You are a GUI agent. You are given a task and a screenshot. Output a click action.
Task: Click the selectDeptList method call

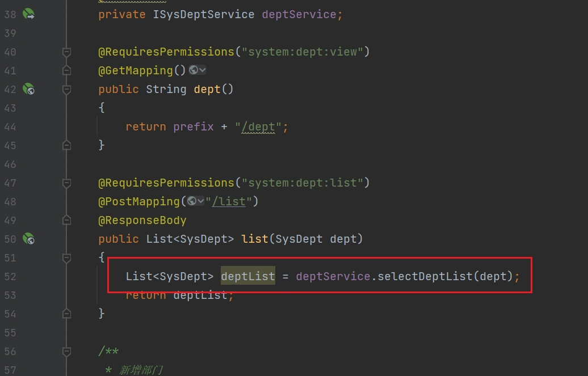click(425, 276)
